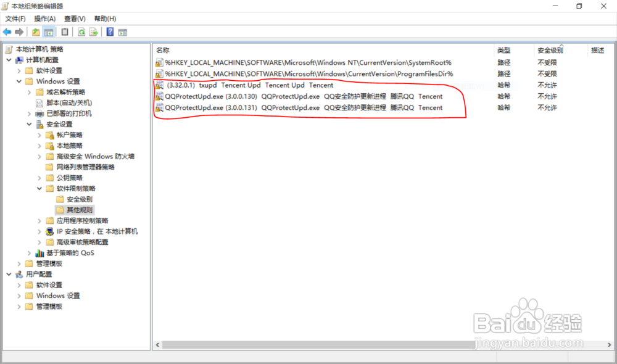The height and width of the screenshot is (364, 617).
Task: Click the Export list toolbar icon
Action: point(94,32)
